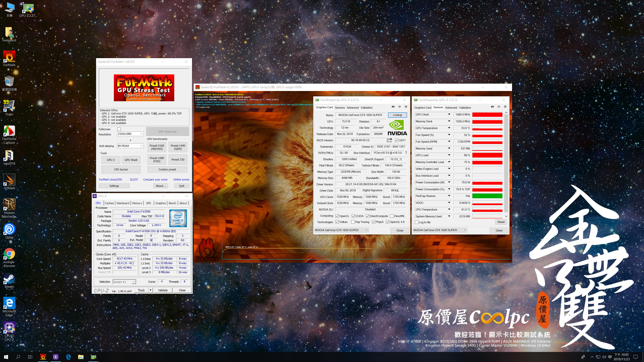Toggle the Ray Tracing checkbox

click(353, 222)
